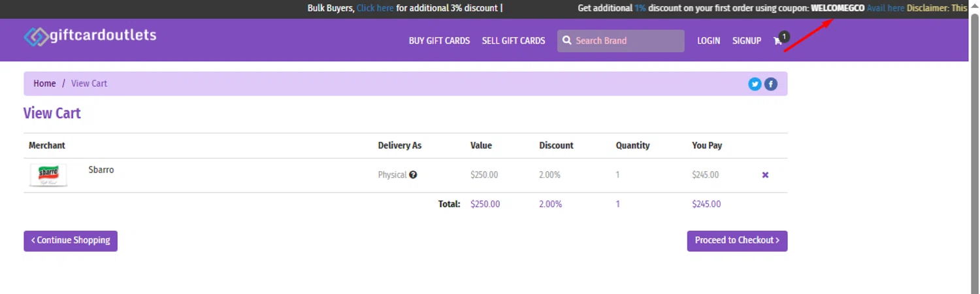This screenshot has height=294, width=980.
Task: Open Sbarro gift card thumbnail
Action: 48,175
